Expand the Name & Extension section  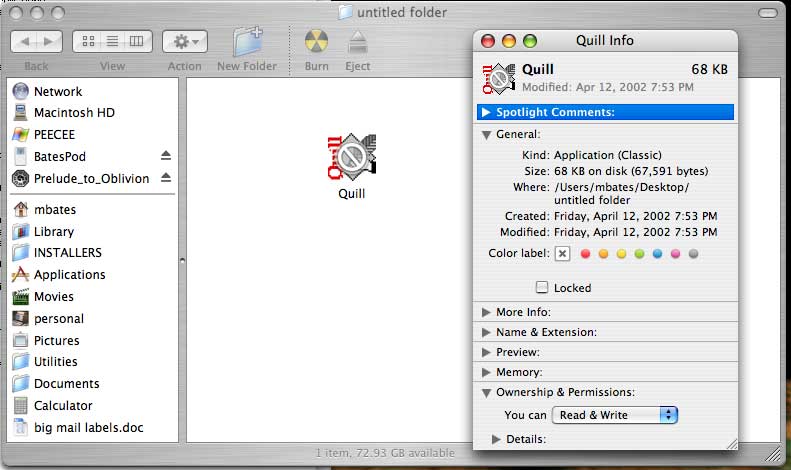pos(486,332)
